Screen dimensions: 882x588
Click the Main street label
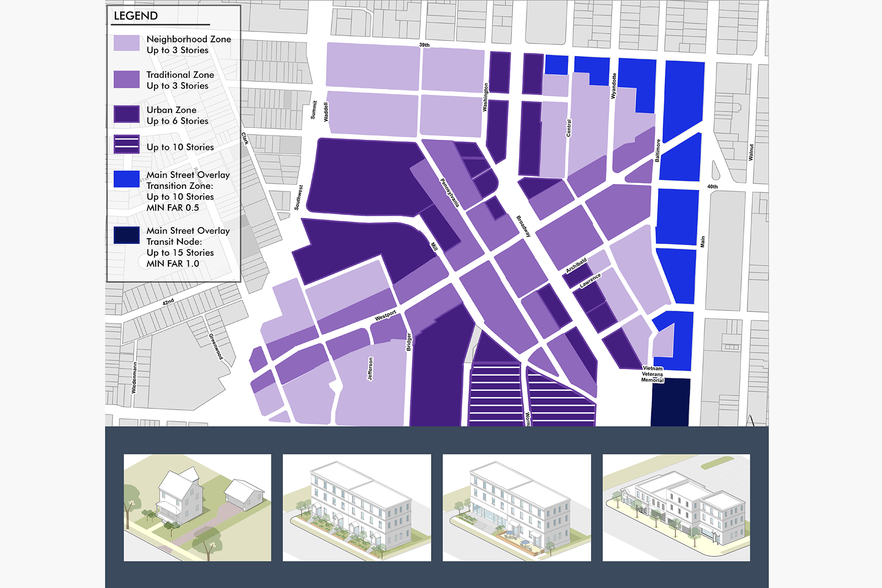(x=703, y=241)
